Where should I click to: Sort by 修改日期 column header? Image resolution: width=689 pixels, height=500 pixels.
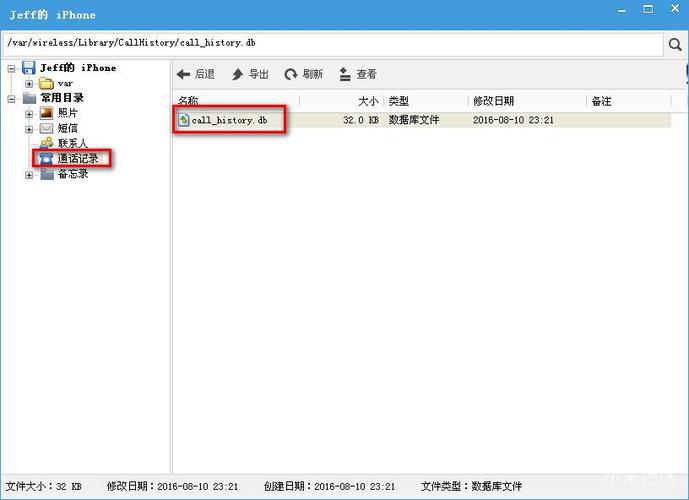point(493,101)
